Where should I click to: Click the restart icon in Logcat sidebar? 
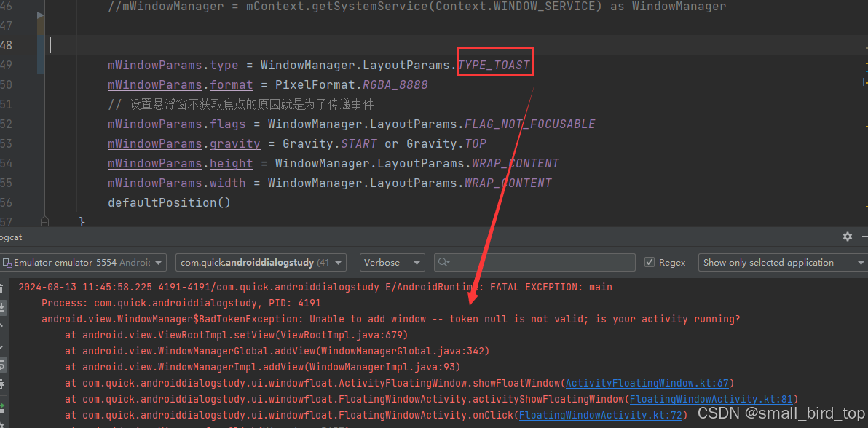tap(3, 404)
